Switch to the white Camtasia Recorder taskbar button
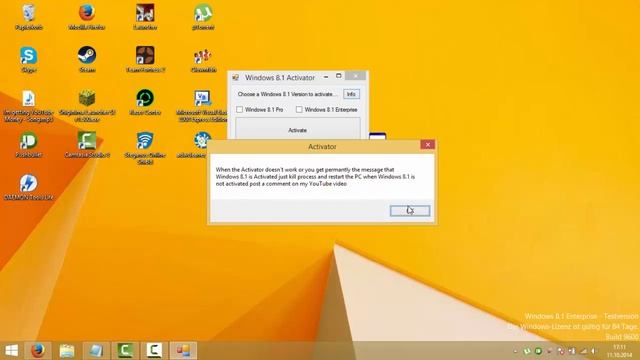 tap(154, 350)
